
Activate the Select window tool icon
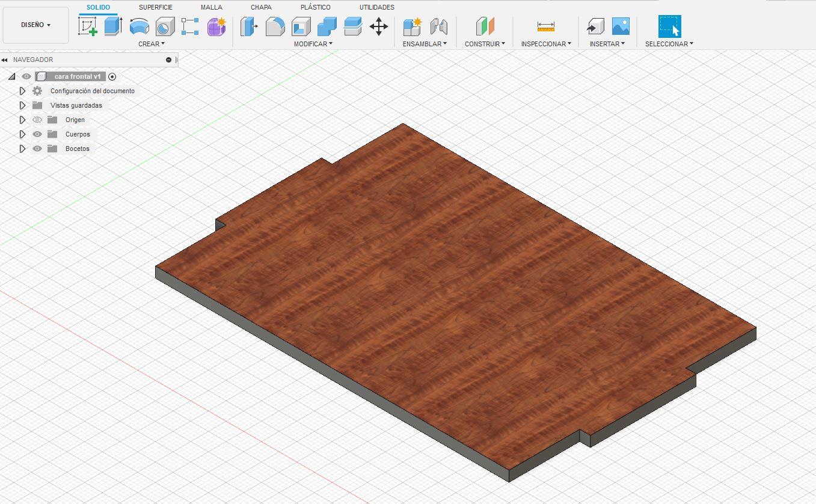tap(669, 26)
